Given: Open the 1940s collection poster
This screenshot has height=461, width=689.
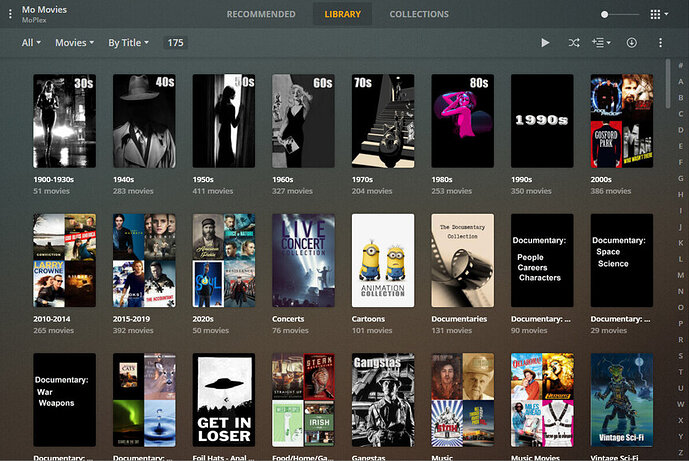Looking at the screenshot, I should pyautogui.click(x=144, y=121).
